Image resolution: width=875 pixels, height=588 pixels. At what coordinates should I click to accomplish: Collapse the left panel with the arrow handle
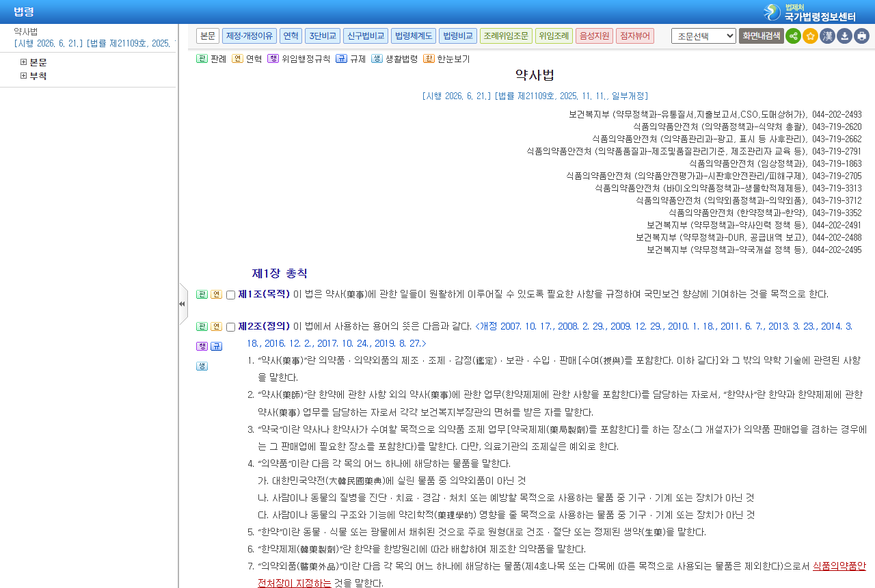click(x=183, y=304)
